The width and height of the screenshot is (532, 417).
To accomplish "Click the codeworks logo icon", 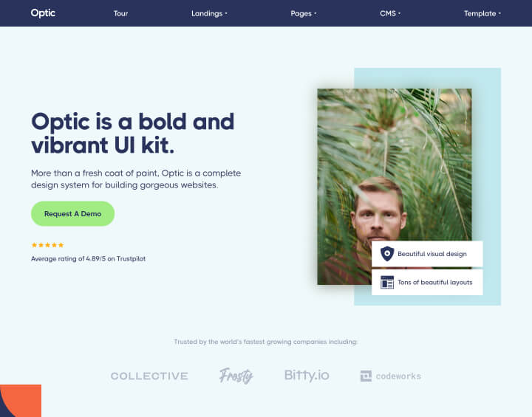I will pyautogui.click(x=366, y=376).
